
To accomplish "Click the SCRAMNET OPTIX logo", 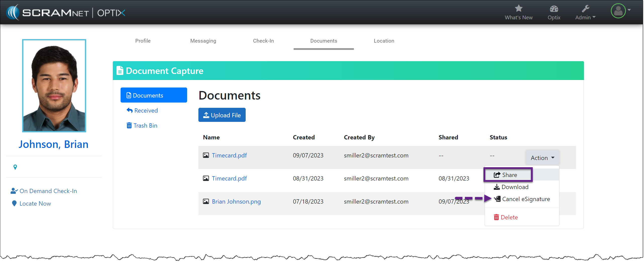I will [66, 12].
